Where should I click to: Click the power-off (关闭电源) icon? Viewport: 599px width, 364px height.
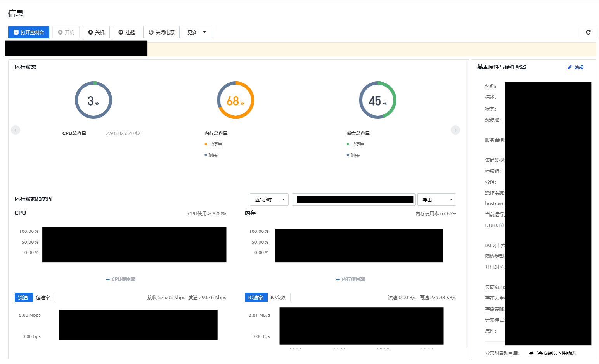point(151,32)
